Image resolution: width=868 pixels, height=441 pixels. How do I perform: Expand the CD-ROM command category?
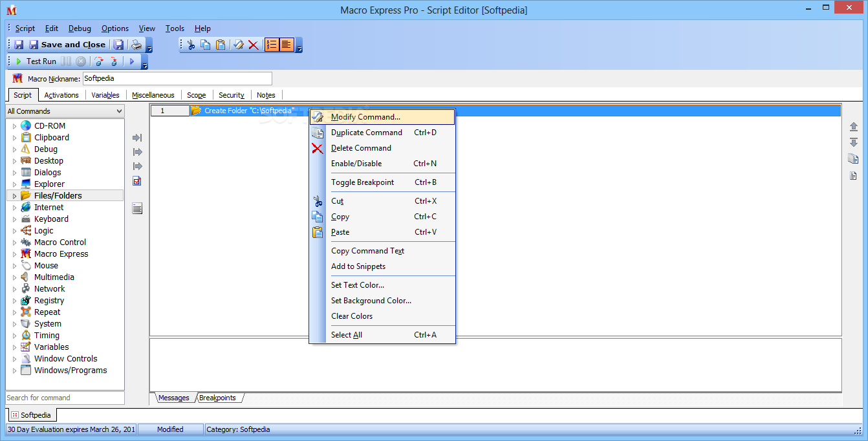[15, 126]
